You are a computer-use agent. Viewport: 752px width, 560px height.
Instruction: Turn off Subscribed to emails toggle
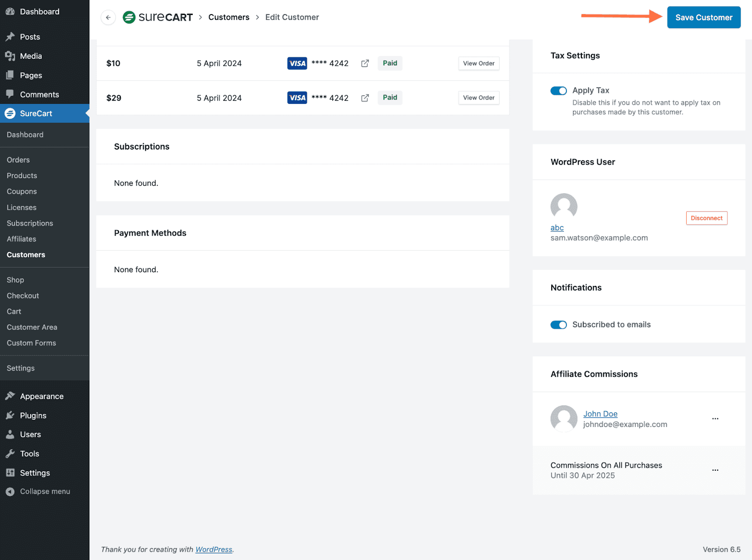pos(558,325)
